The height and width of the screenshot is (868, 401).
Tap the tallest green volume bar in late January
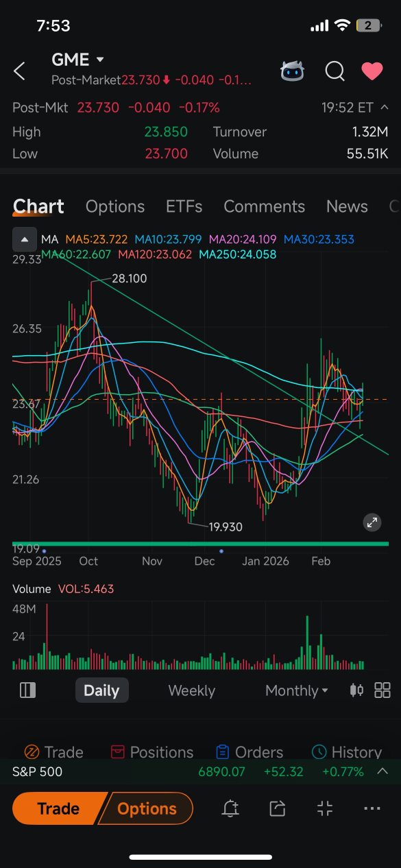(x=307, y=642)
